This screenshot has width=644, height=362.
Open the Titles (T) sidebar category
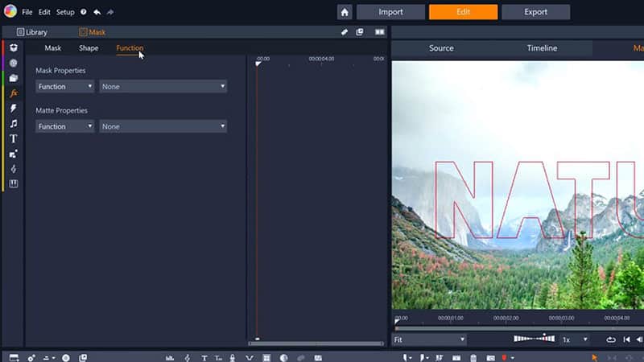(x=14, y=138)
